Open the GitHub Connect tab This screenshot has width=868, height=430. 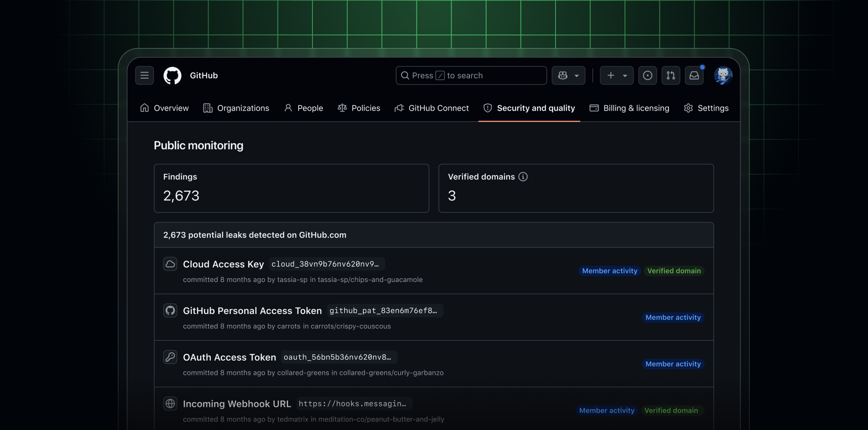431,108
